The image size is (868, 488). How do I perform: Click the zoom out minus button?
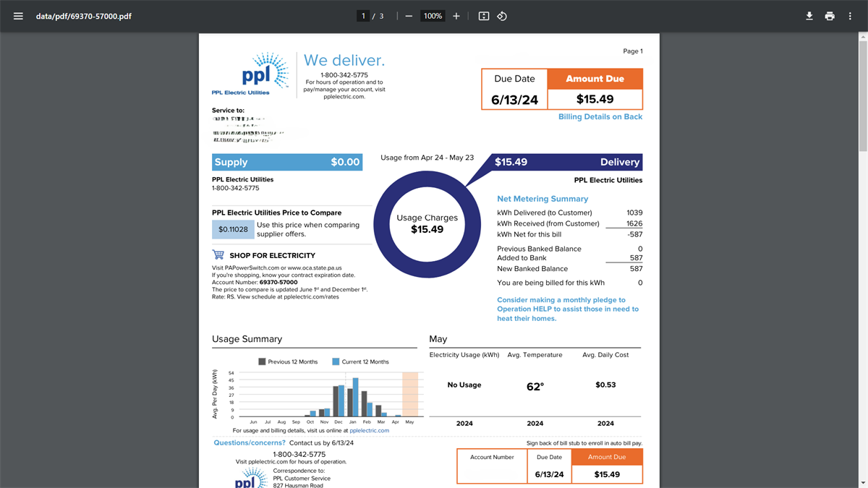click(x=409, y=16)
